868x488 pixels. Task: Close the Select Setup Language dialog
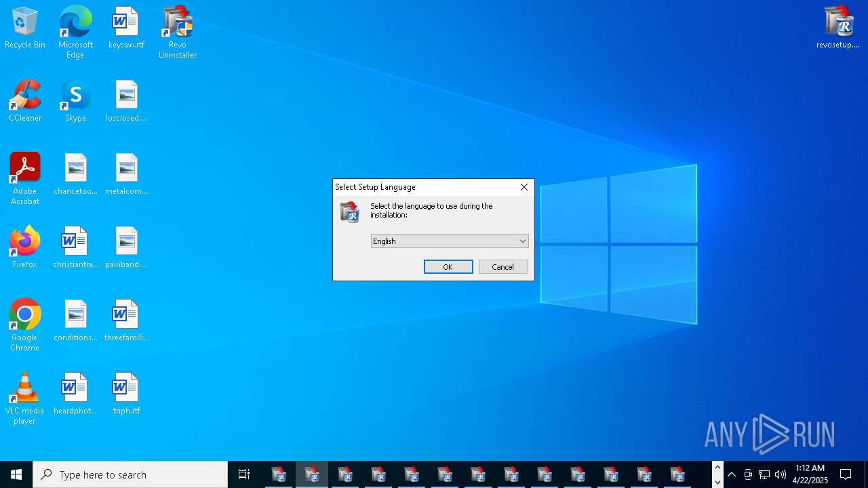pos(524,187)
